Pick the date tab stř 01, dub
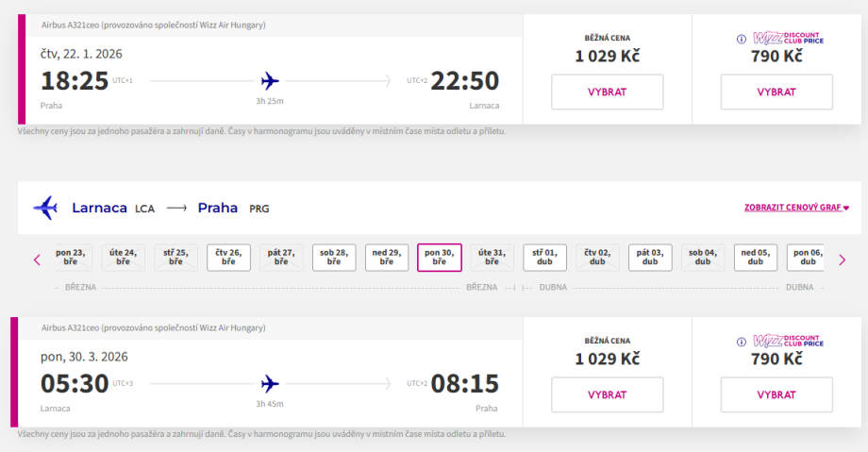868x452 pixels. tap(544, 258)
